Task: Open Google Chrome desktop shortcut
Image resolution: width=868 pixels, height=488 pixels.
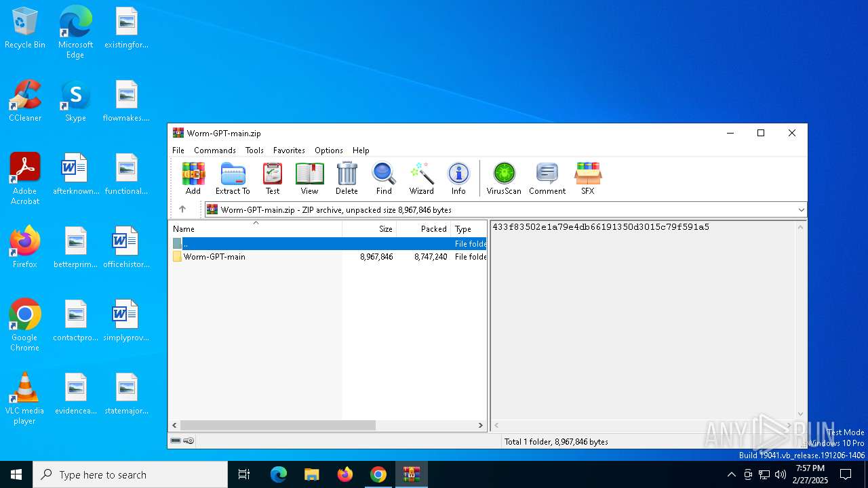Action: coord(25,325)
